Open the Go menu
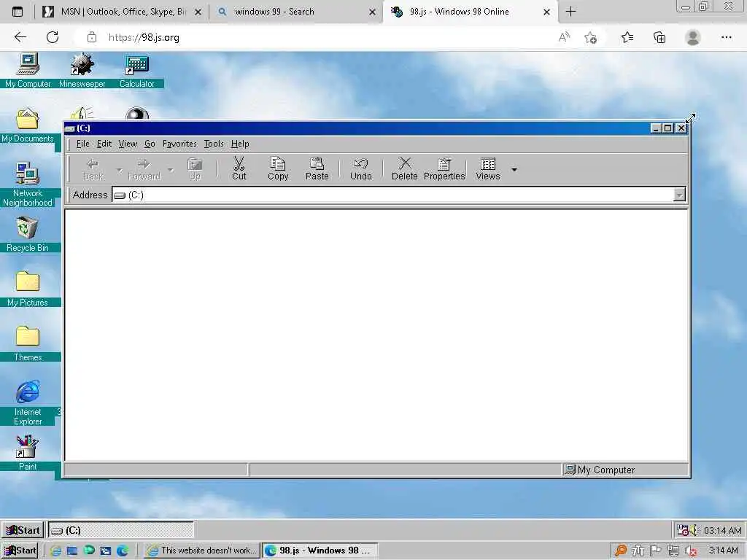747x560 pixels. tap(150, 144)
